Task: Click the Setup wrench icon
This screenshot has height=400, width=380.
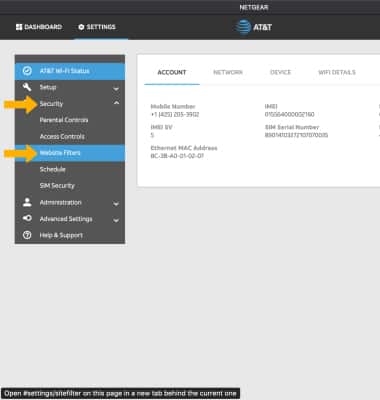Action: coord(27,87)
